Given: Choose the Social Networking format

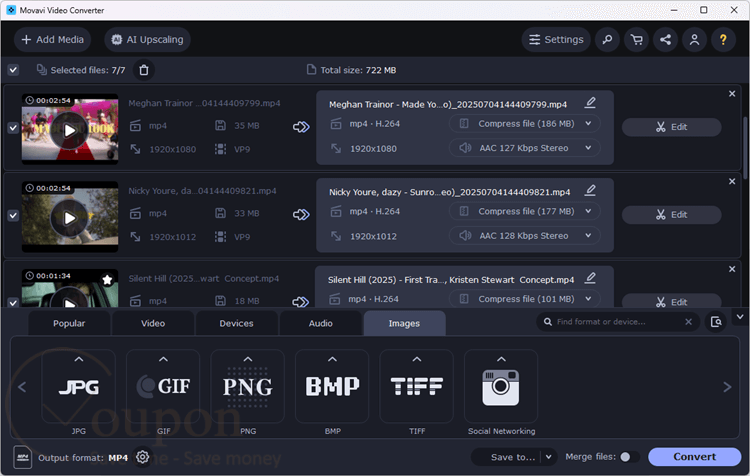Looking at the screenshot, I should 501,387.
